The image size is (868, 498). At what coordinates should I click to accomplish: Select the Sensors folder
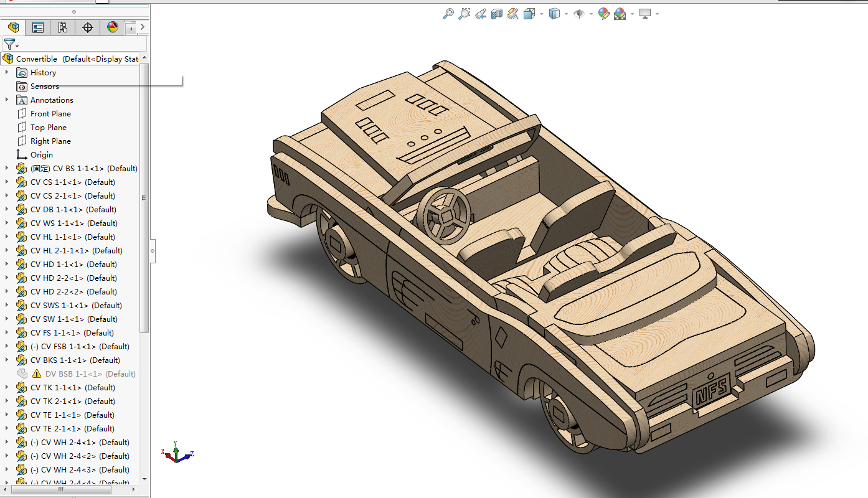[37, 86]
